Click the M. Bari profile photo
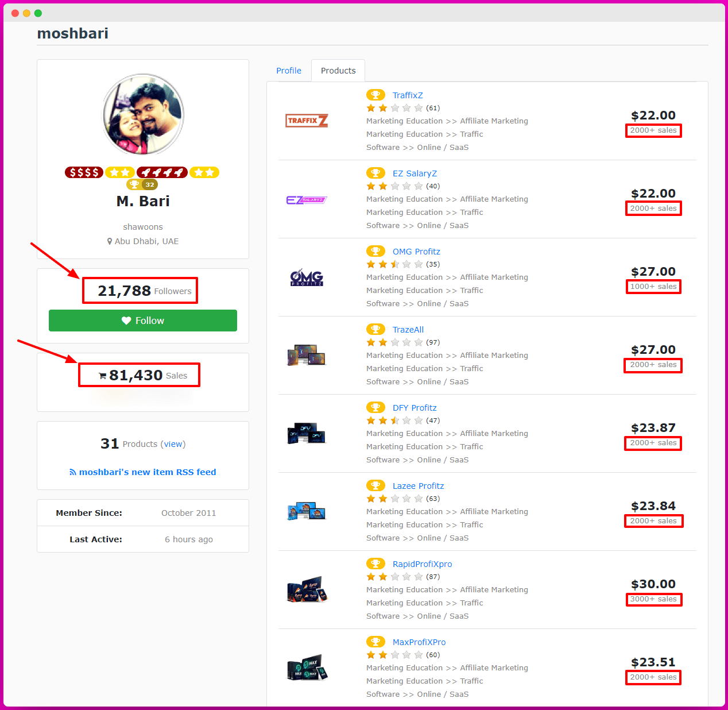 point(144,114)
